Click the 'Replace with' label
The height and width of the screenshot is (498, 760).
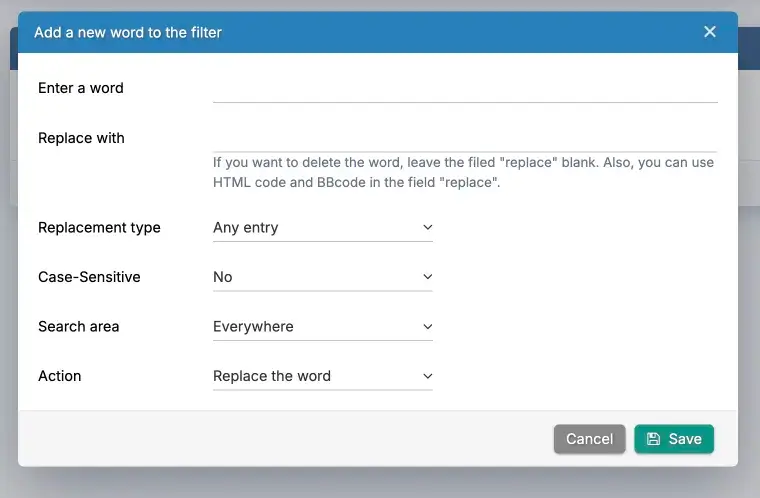pos(81,138)
